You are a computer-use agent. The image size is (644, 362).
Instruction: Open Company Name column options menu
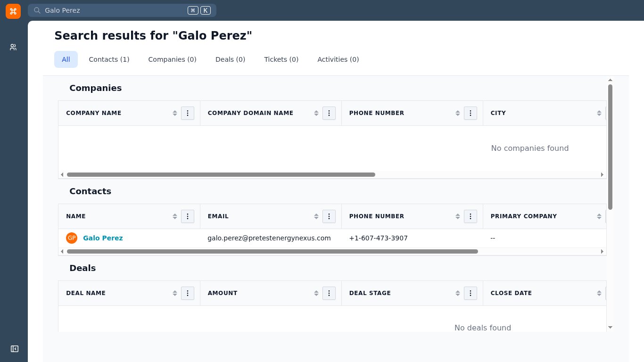(x=188, y=113)
